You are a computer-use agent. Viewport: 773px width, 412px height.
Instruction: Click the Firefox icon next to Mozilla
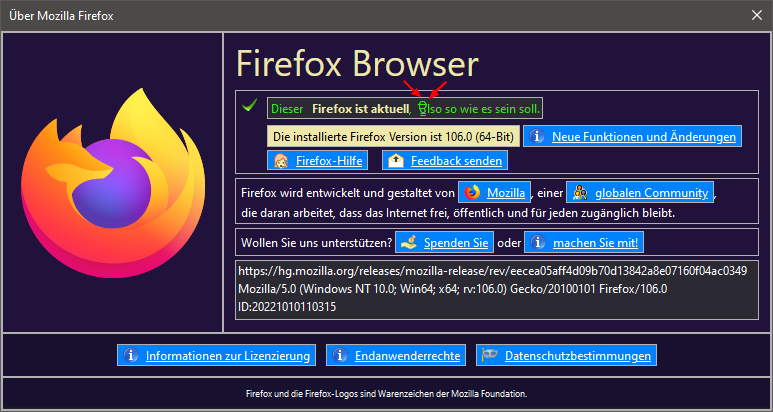472,192
